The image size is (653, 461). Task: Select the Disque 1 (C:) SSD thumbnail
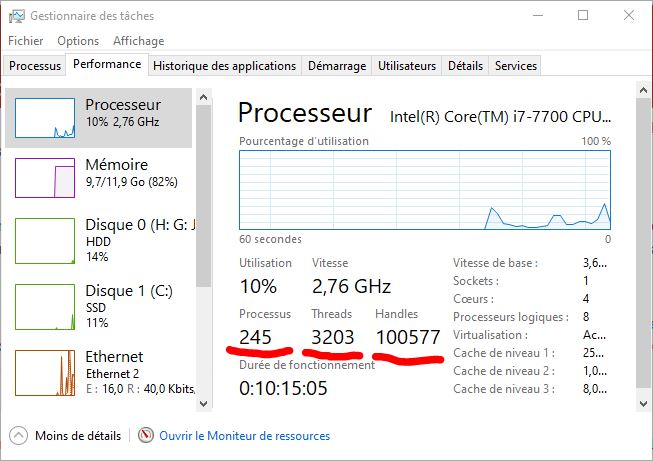(x=45, y=303)
